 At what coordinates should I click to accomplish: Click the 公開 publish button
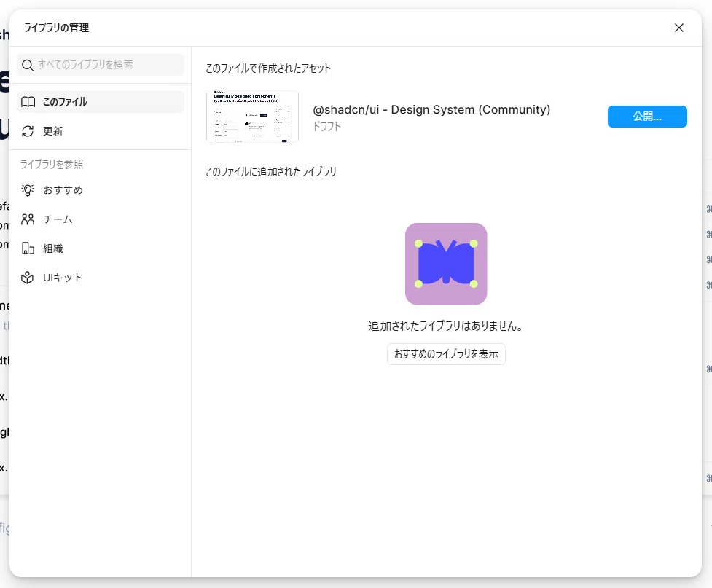coord(646,117)
